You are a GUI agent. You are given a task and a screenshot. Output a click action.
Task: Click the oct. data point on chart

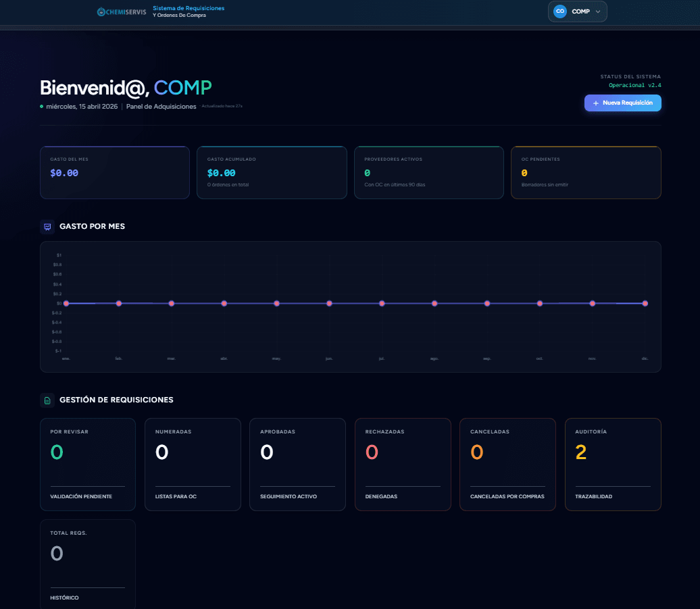[540, 303]
